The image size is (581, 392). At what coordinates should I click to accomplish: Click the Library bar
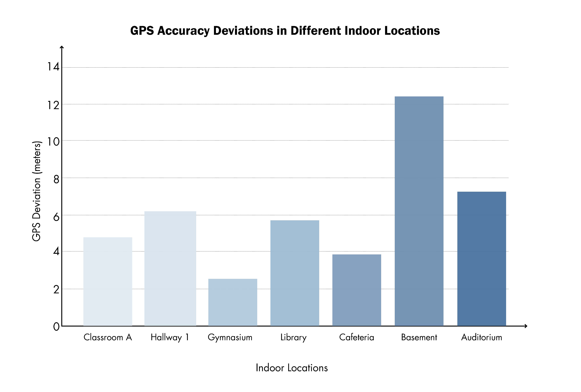coord(295,273)
